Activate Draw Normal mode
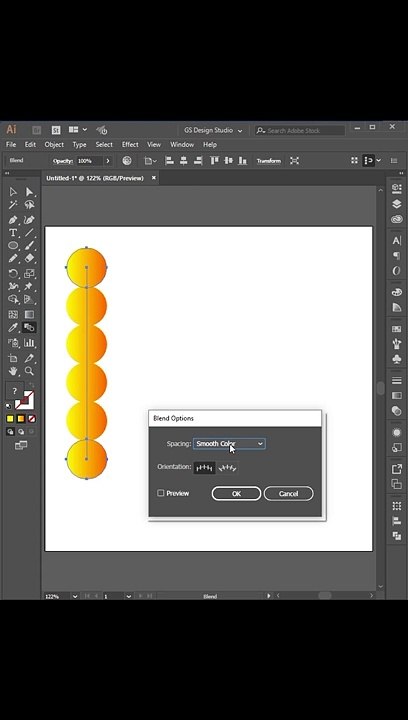Image resolution: width=408 pixels, height=720 pixels. click(x=10, y=432)
